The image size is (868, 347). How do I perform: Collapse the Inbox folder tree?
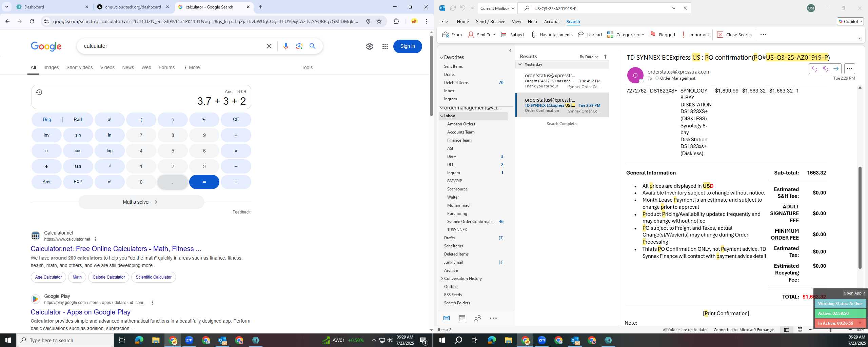pyautogui.click(x=442, y=116)
